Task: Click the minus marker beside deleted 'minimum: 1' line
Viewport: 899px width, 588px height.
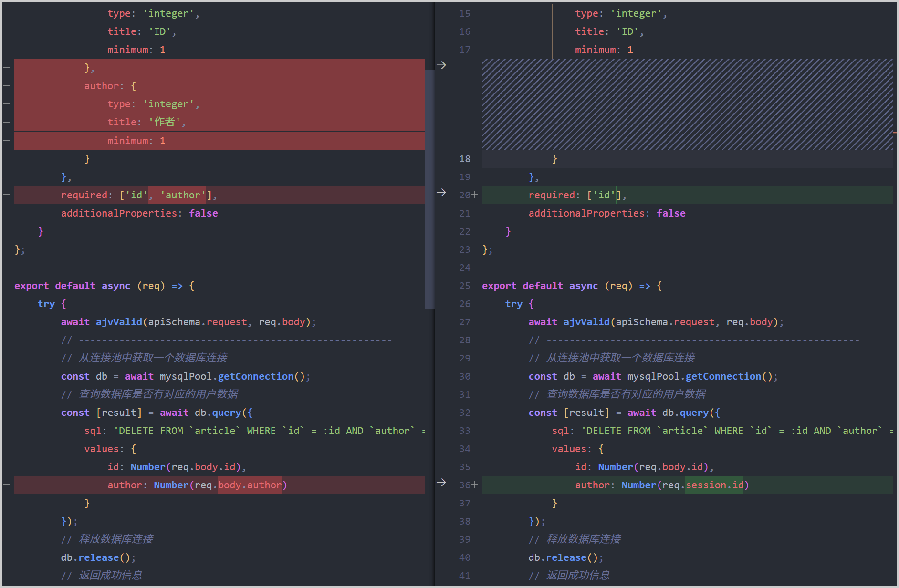Action: [7, 140]
